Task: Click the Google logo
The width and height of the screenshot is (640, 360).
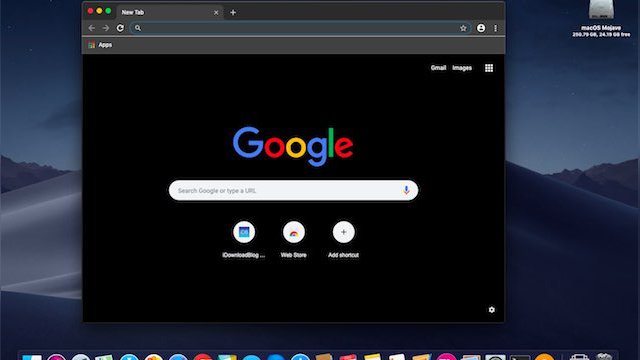Action: click(x=293, y=146)
